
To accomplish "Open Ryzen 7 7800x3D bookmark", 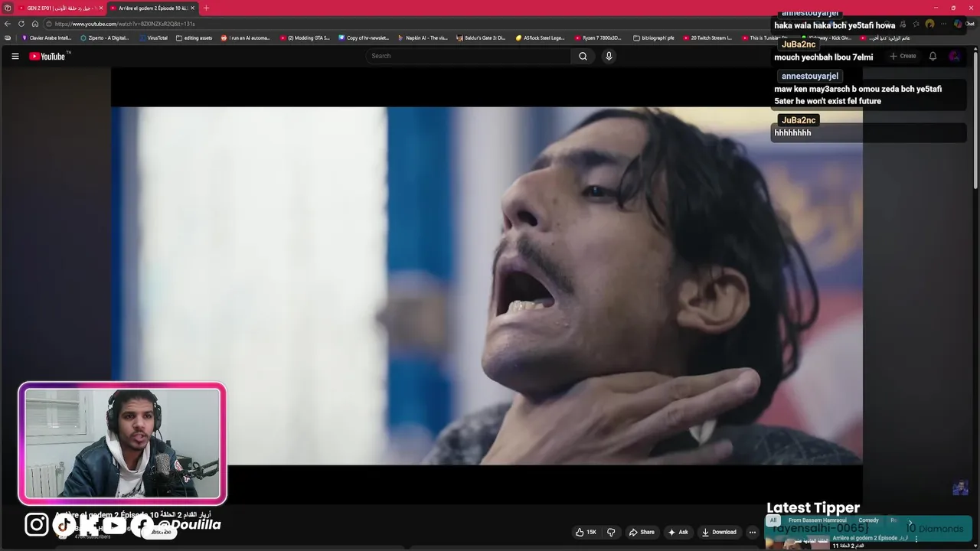I will point(599,37).
